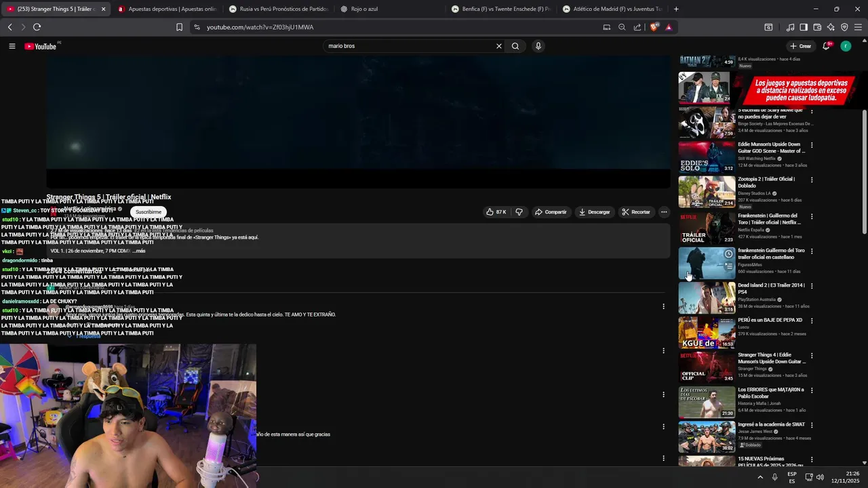This screenshot has width=868, height=488.
Task: Close the Stranger Things 5 tab
Action: 103,9
